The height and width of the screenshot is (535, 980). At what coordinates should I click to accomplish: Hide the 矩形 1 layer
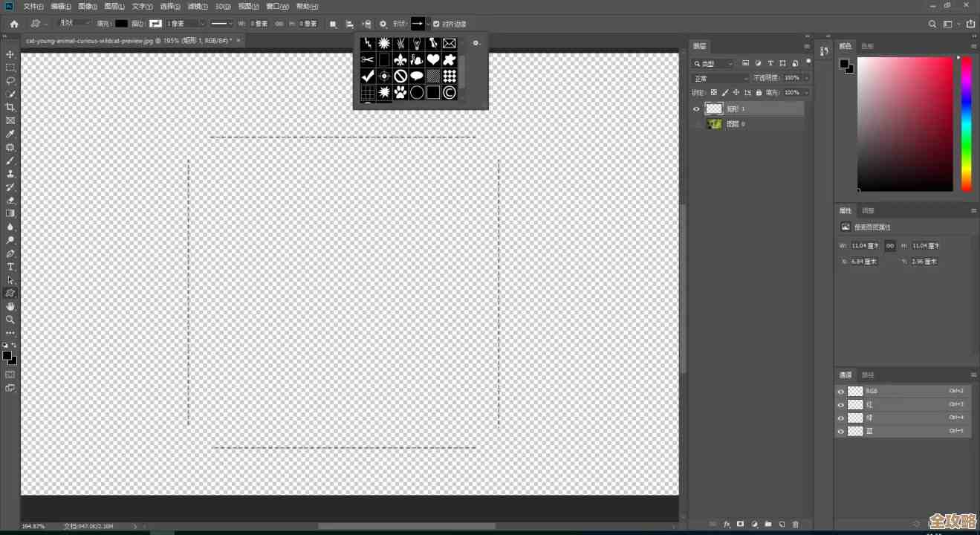[x=696, y=108]
